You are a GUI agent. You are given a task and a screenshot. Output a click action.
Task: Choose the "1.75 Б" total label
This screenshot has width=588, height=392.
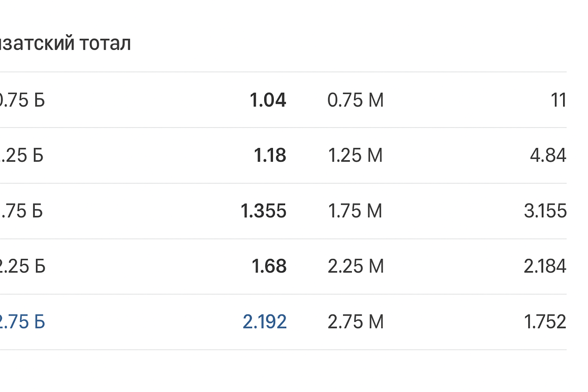[21, 211]
